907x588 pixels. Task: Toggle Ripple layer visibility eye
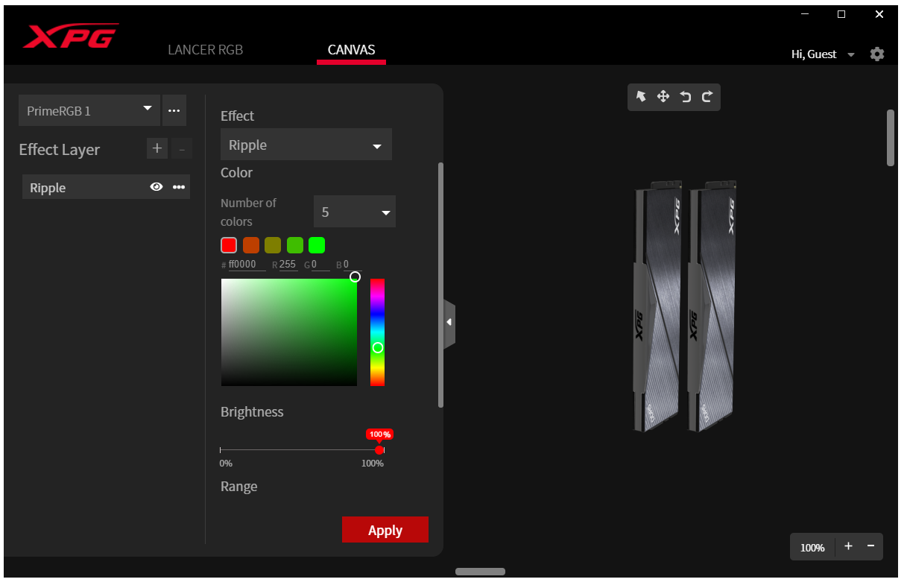[157, 187]
